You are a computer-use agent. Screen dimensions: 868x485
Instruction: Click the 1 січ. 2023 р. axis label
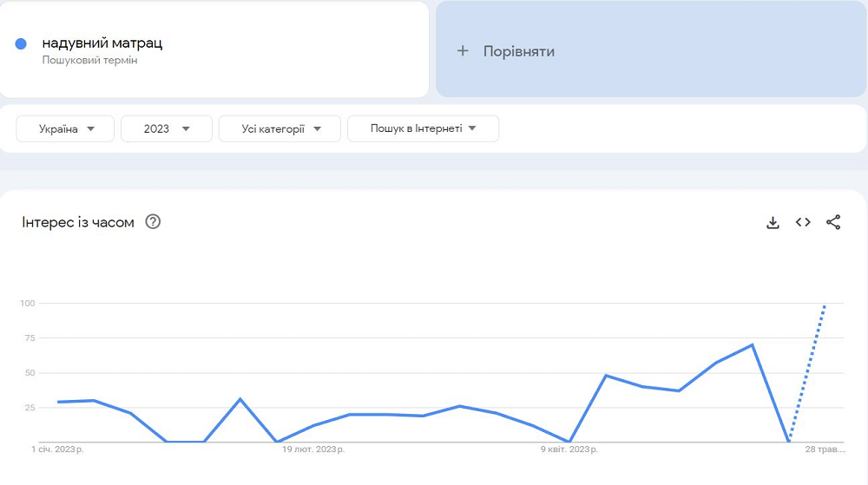click(x=62, y=449)
